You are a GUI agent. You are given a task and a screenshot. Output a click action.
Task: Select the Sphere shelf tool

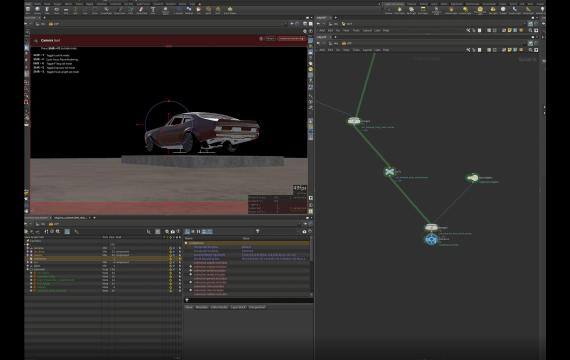(37, 10)
